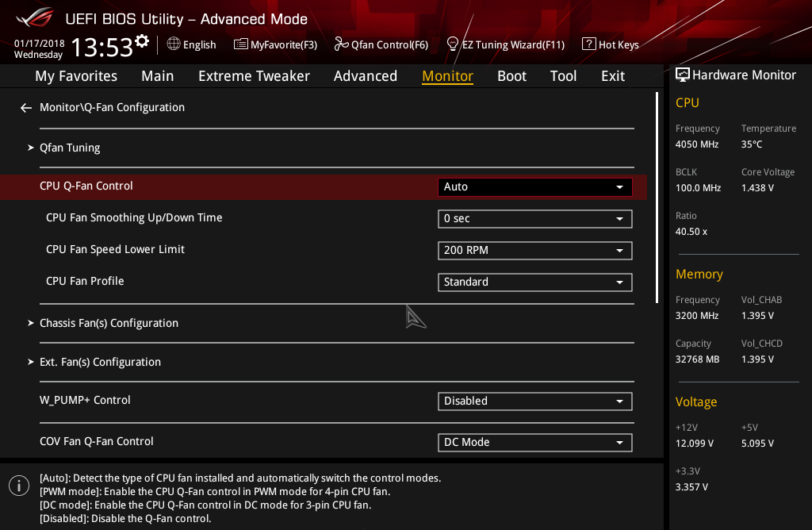This screenshot has width=812, height=530.
Task: Click the info icon in the help panel
Action: (x=19, y=486)
